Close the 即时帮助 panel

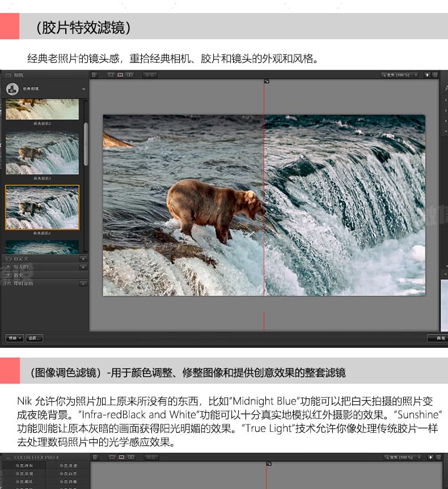tap(83, 283)
